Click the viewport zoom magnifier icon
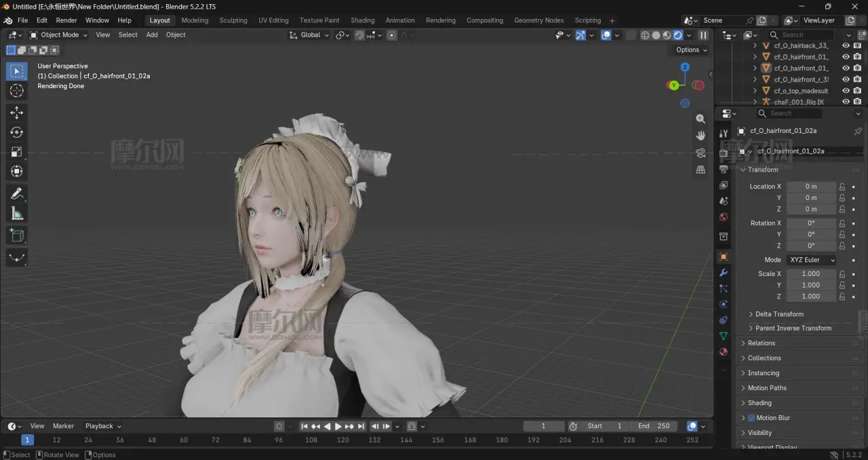 (x=701, y=119)
